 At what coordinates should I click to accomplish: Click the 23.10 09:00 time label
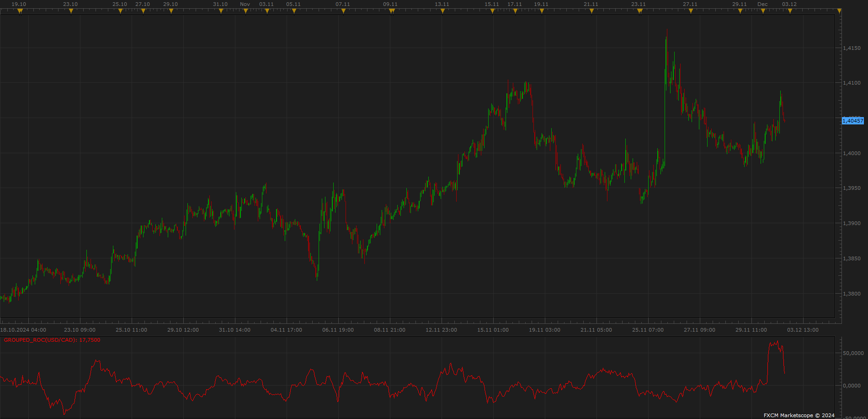80,330
